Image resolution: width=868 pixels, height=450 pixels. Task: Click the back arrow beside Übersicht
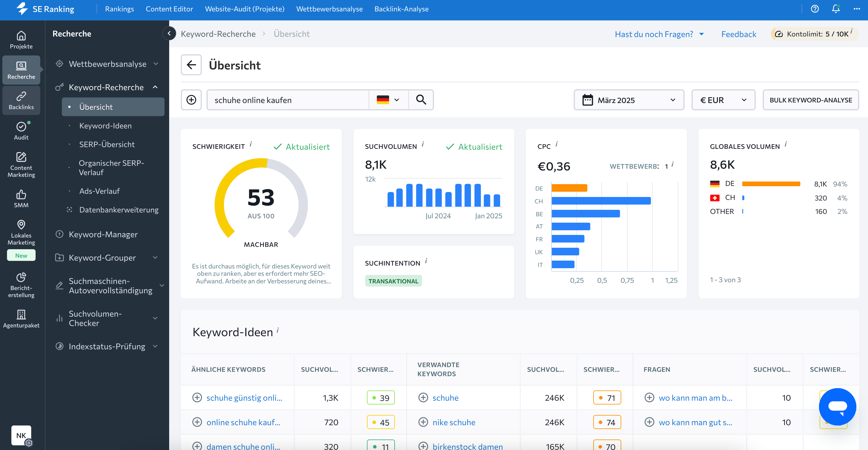tap(191, 65)
